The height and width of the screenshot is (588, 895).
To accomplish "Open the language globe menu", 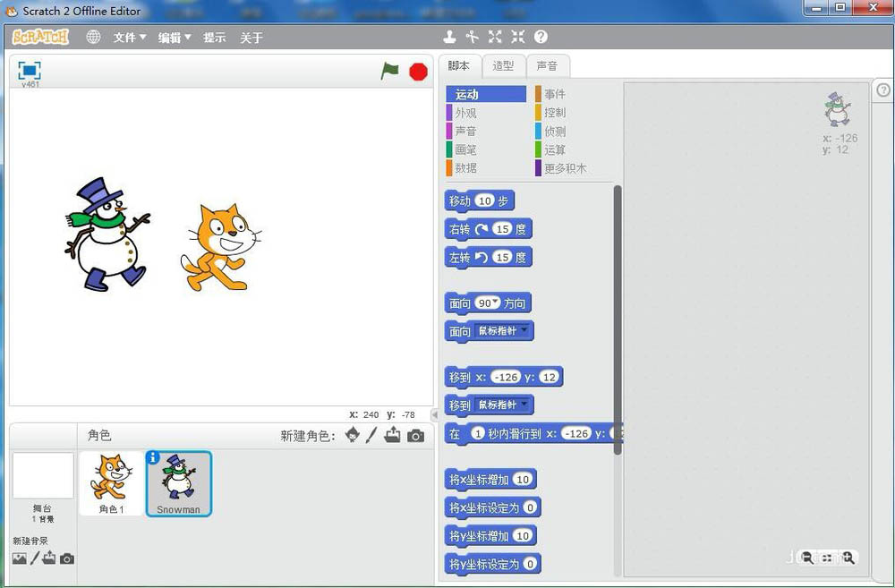I will pyautogui.click(x=93, y=37).
